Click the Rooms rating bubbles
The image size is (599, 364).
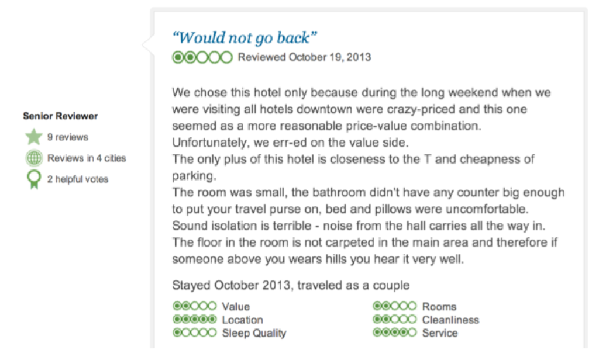[x=395, y=306]
